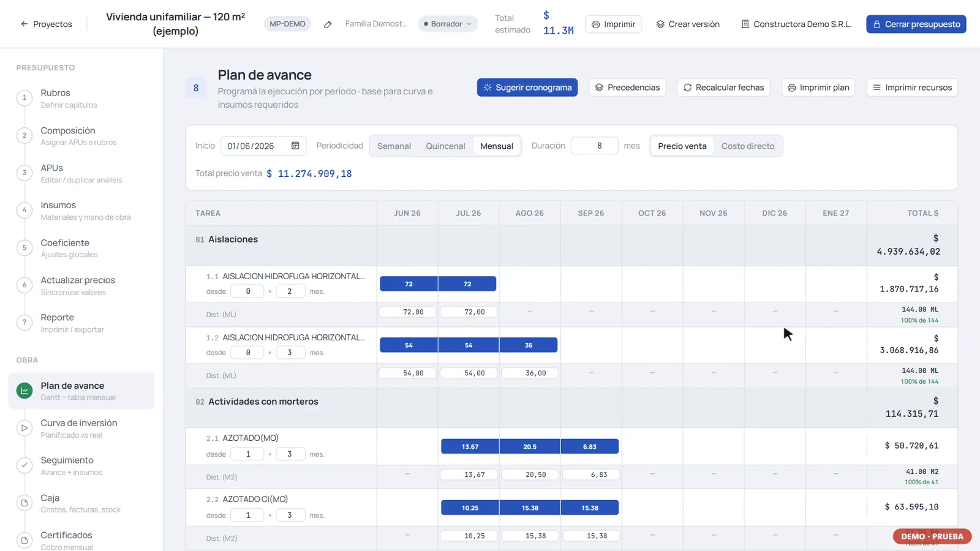Select Mensual periodicity
Viewport: 980px width, 551px height.
[x=497, y=146]
